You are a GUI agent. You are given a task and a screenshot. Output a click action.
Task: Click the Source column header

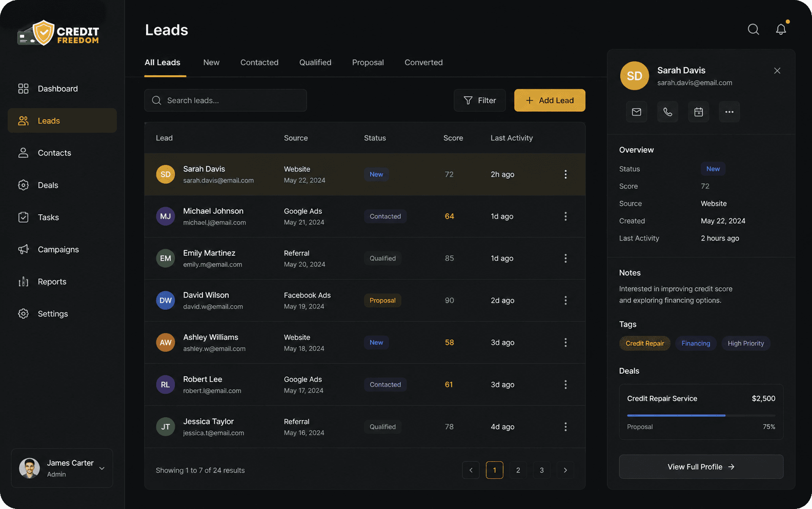click(296, 138)
